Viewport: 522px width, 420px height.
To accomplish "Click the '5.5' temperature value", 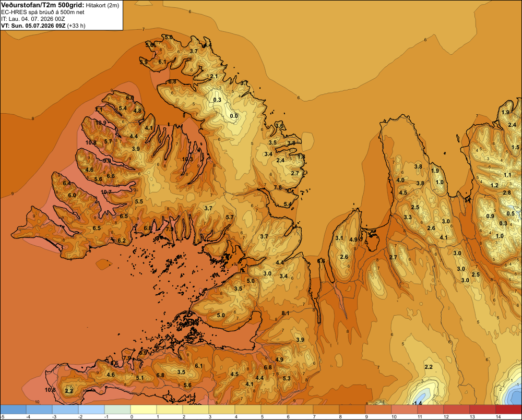I will [x=139, y=201].
